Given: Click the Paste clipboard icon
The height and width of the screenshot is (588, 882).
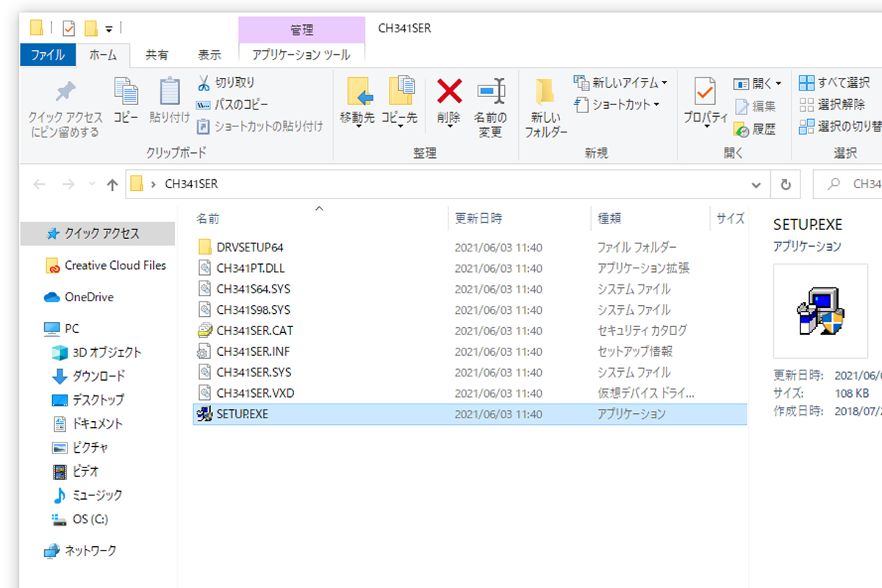Looking at the screenshot, I should click(x=169, y=93).
